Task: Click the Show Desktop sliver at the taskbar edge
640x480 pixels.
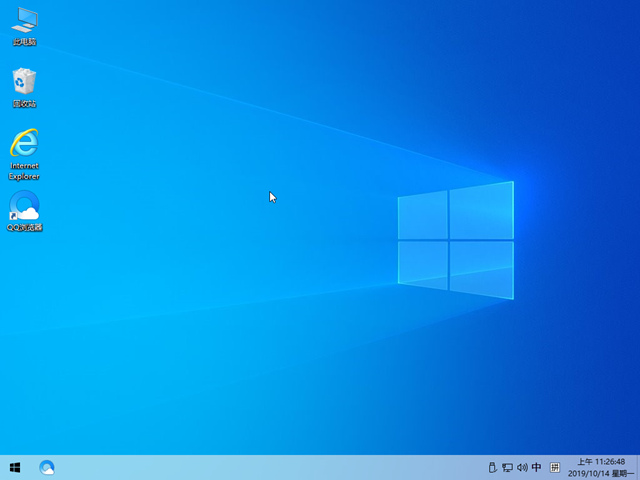Action: 637,467
